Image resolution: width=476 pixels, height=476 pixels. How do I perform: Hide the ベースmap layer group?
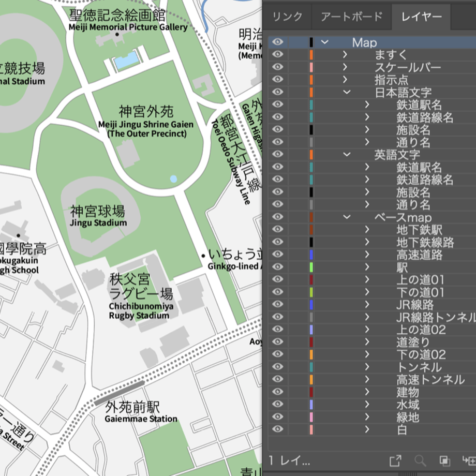pyautogui.click(x=277, y=217)
